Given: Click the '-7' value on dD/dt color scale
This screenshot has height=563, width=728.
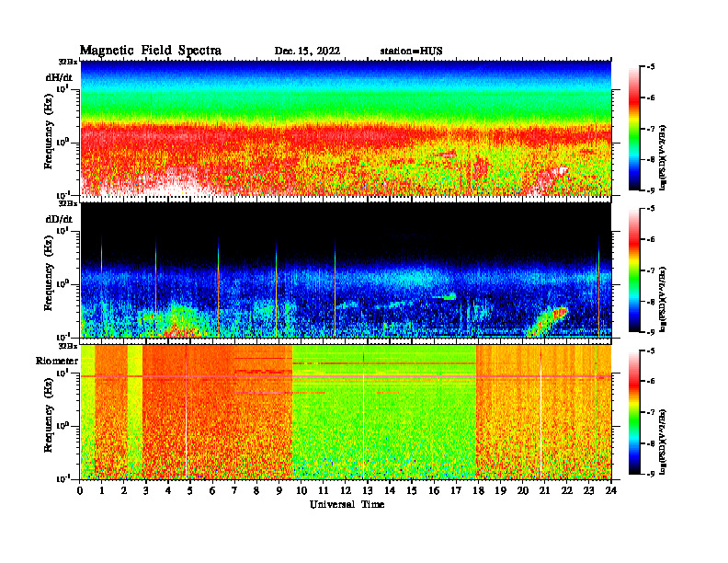Looking at the screenshot, I should (650, 270).
